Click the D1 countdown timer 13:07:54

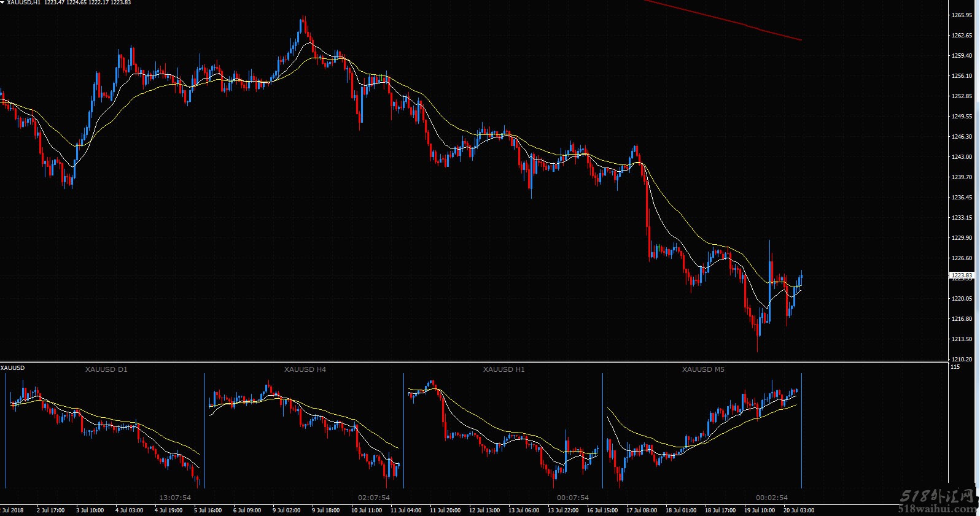pos(175,498)
